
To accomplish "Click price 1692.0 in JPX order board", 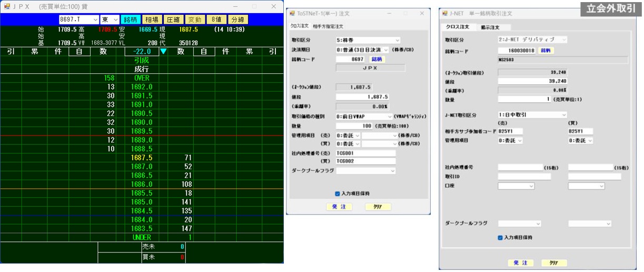I will [142, 87].
